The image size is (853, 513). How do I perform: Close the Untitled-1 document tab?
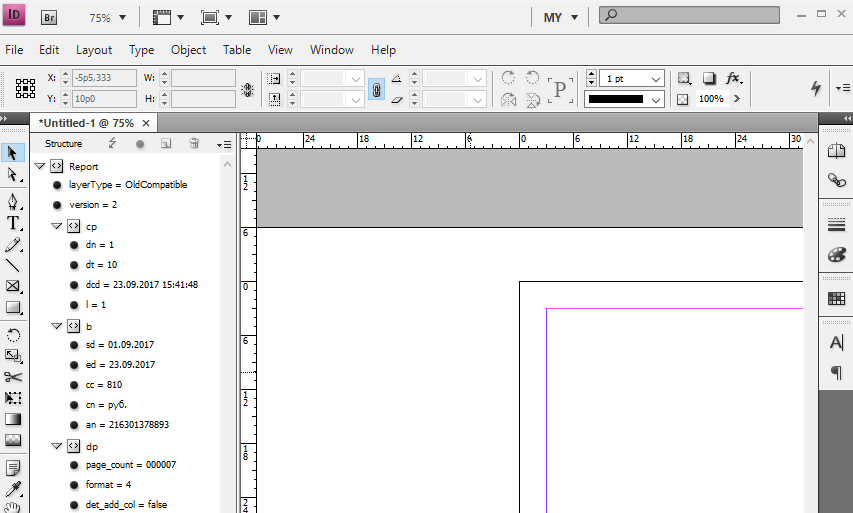146,123
